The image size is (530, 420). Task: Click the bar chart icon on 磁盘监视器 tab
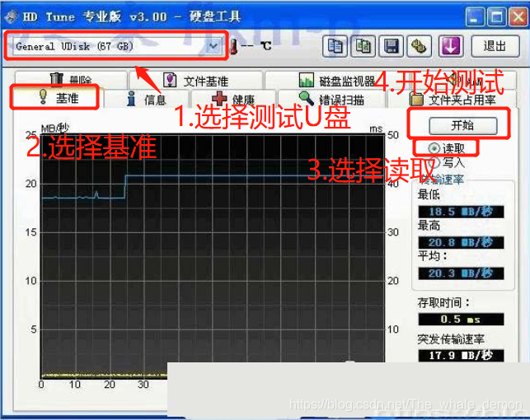[x=307, y=81]
